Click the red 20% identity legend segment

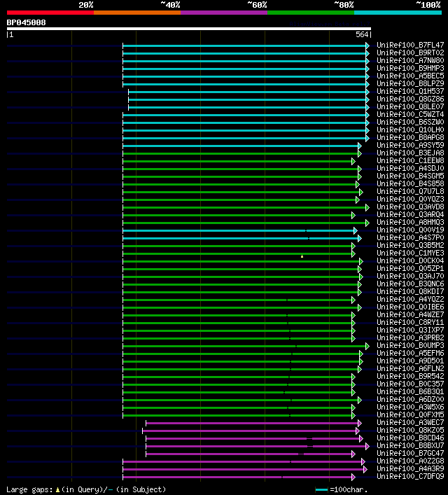50,13
